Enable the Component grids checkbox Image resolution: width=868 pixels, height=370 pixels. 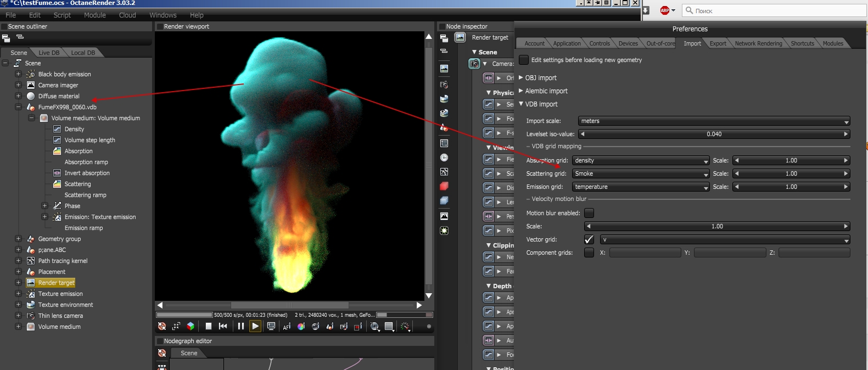589,253
